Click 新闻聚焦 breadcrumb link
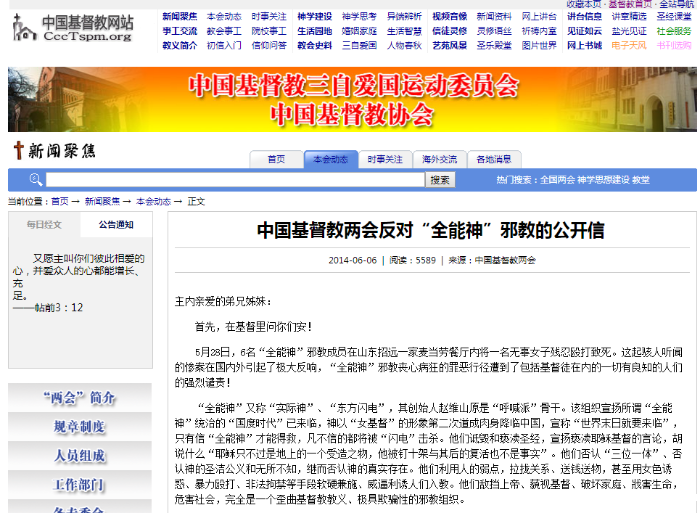This screenshot has height=513, width=700. (x=102, y=201)
